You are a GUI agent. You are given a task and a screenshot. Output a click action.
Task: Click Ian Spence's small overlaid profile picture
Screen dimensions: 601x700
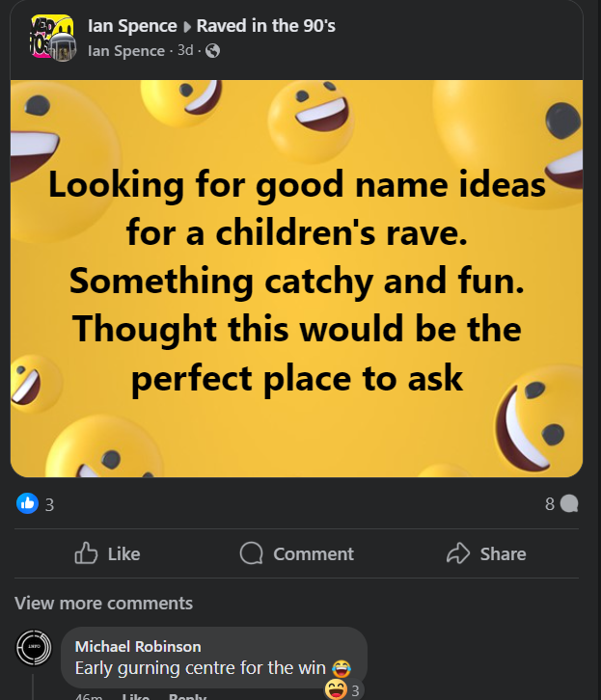pos(65,52)
